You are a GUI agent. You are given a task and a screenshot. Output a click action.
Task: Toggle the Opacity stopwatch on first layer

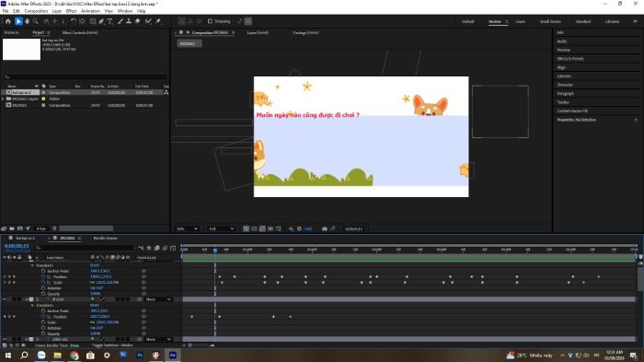(43, 294)
